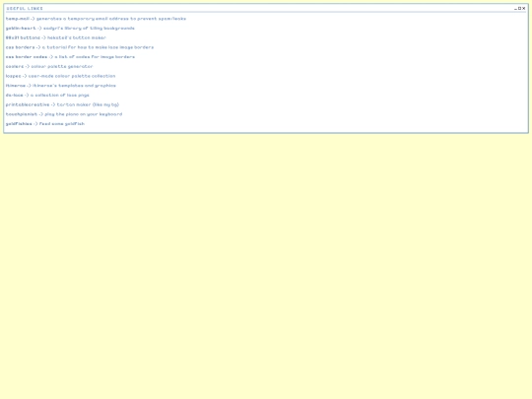
Task: Click 'feed some goldfish' description
Action: pos(62,123)
